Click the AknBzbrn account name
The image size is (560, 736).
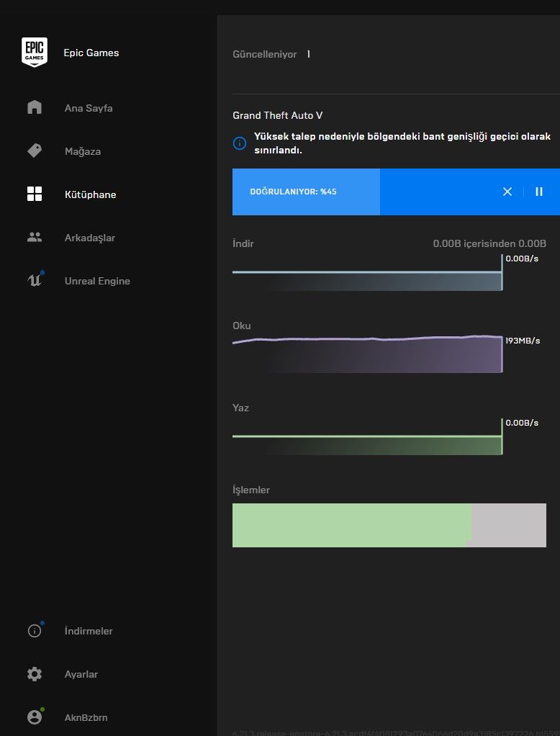[x=86, y=718]
